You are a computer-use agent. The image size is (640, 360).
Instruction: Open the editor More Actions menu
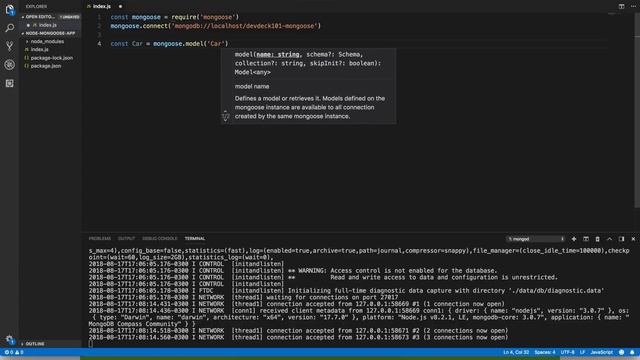coord(633,7)
